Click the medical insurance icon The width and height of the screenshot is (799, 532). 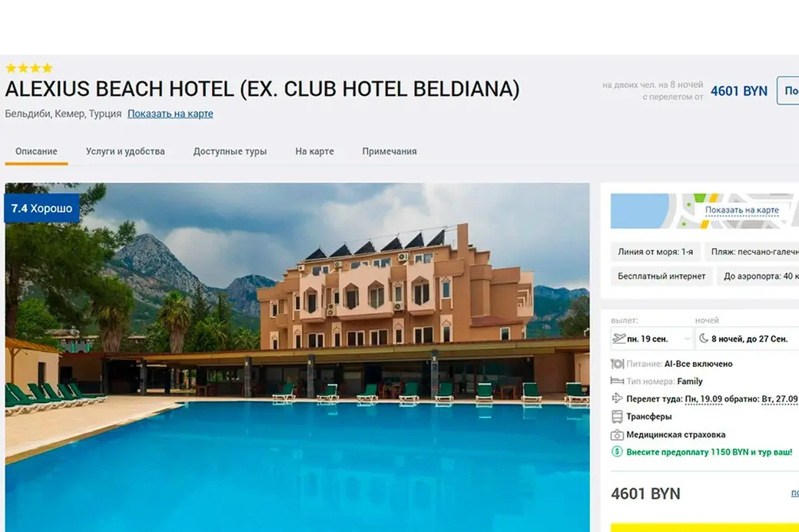(x=617, y=435)
